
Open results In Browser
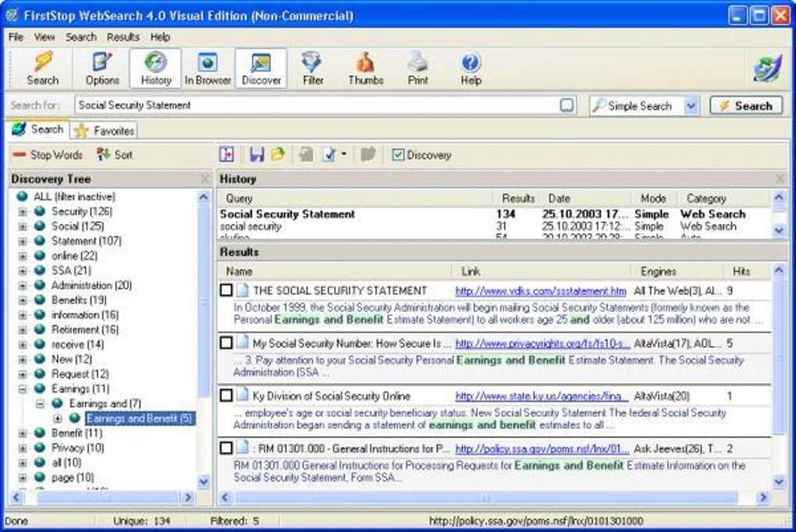[208, 68]
